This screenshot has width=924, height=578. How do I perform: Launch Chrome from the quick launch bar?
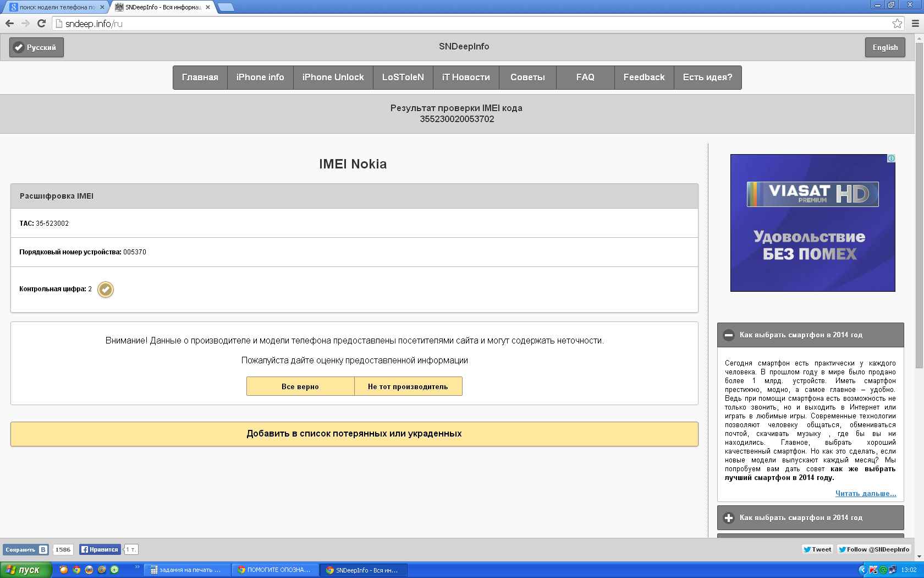click(76, 570)
